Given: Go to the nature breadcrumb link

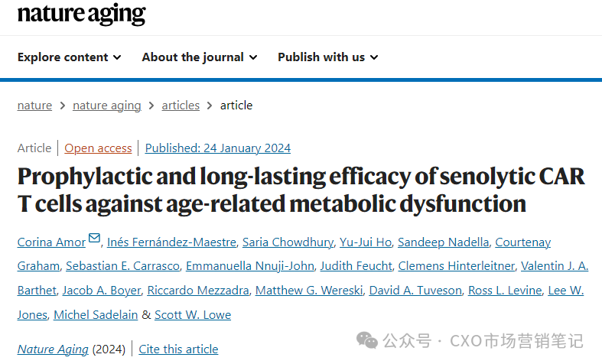Looking at the screenshot, I should coord(34,106).
